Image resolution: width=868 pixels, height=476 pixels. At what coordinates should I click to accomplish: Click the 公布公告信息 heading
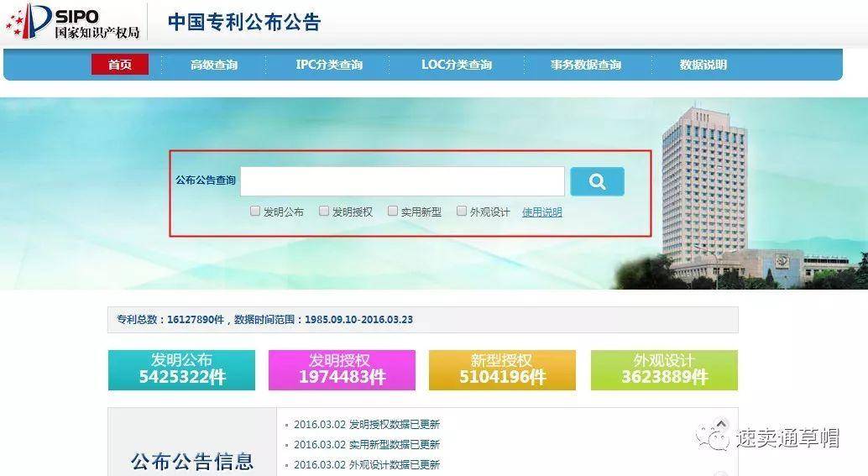pyautogui.click(x=192, y=461)
